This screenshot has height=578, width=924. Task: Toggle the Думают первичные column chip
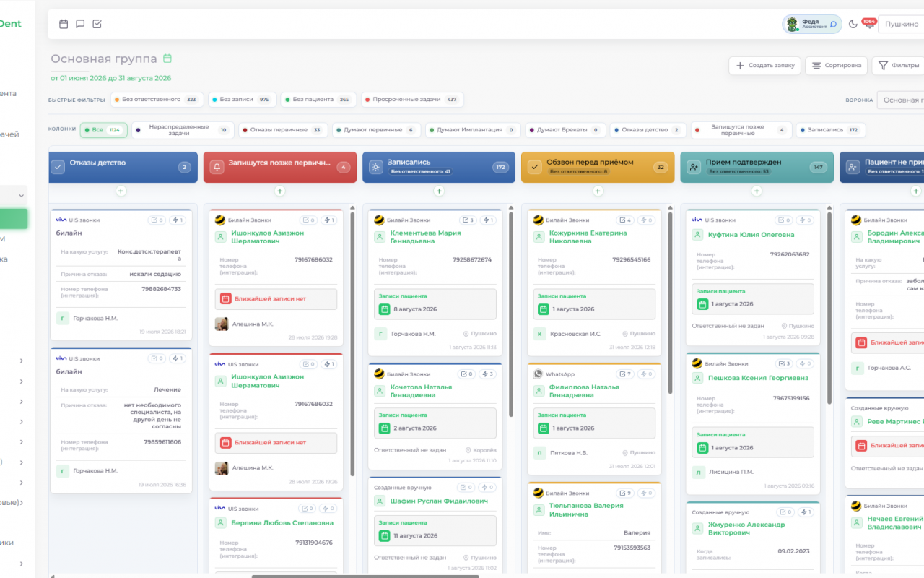pos(376,130)
